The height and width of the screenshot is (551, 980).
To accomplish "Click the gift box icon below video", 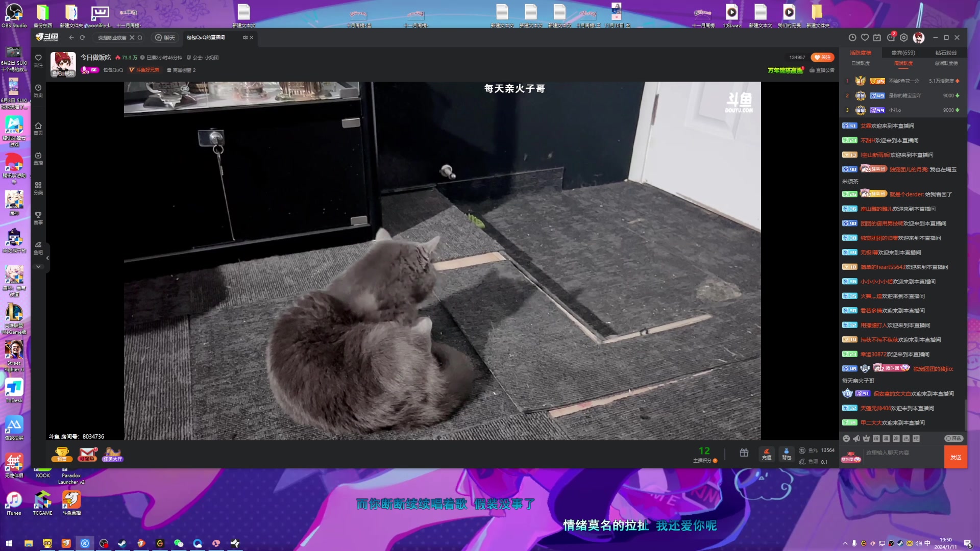I will pyautogui.click(x=744, y=453).
